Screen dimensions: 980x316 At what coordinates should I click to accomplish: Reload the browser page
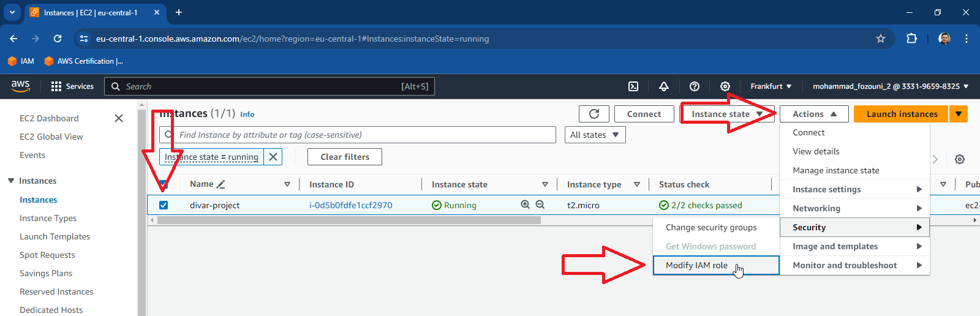(58, 39)
